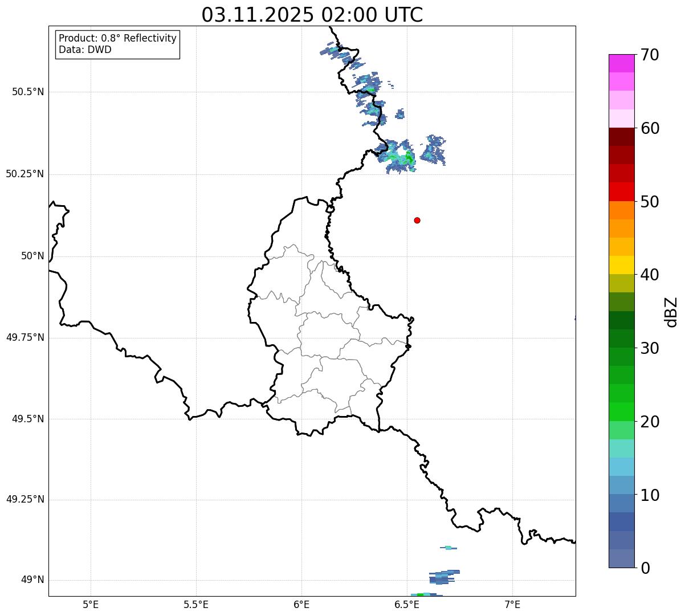Click the 50°N latitude label
Viewport: 685px width, 616px height.
pyautogui.click(x=32, y=256)
